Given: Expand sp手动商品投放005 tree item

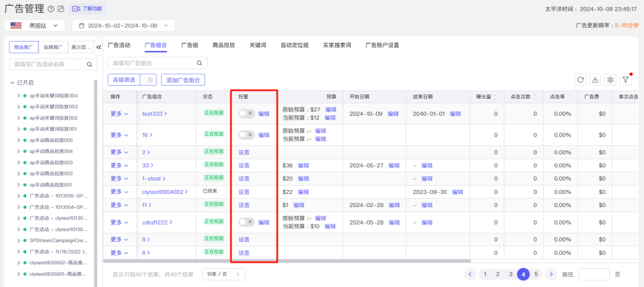Looking at the screenshot, I should pyautogui.click(x=19, y=140).
